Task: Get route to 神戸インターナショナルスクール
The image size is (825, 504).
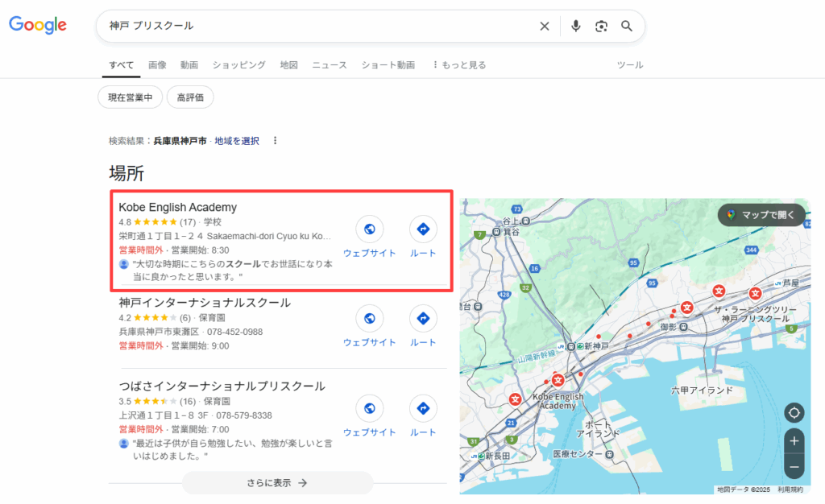Action: pyautogui.click(x=423, y=319)
